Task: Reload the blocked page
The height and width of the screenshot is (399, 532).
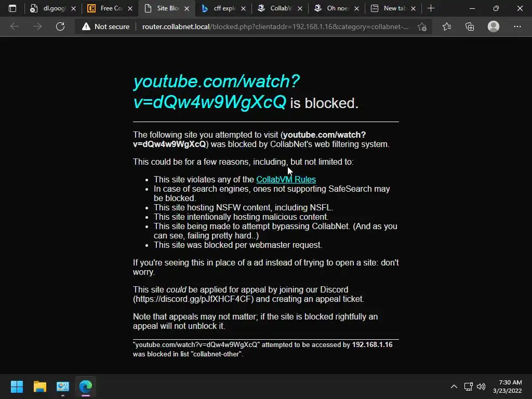Action: (60, 26)
